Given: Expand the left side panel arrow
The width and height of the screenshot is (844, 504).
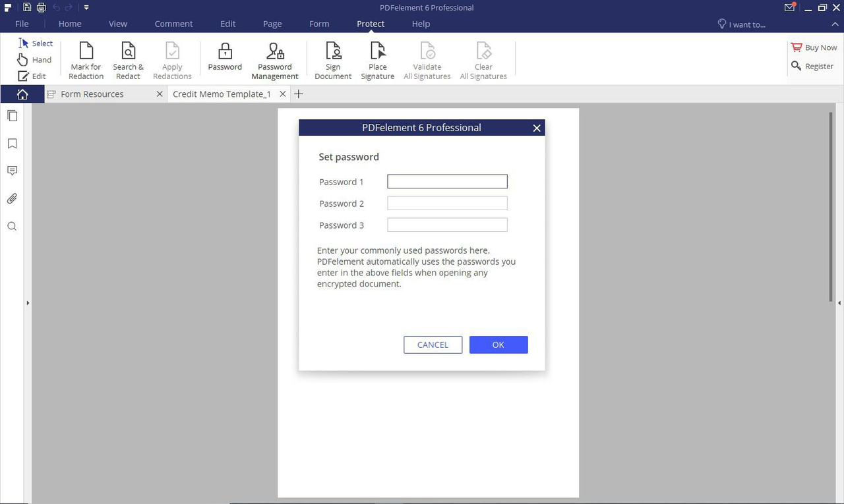Looking at the screenshot, I should click(x=28, y=303).
